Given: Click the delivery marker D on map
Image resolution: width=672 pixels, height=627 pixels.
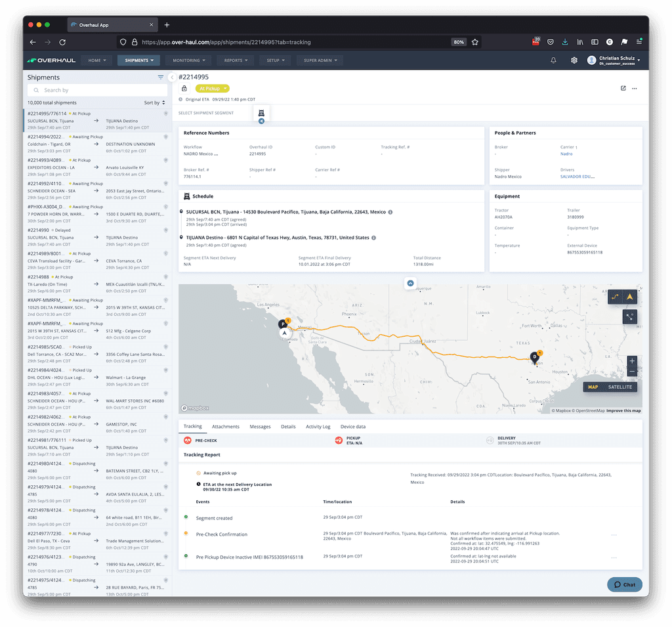Looking at the screenshot, I should tap(534, 357).
